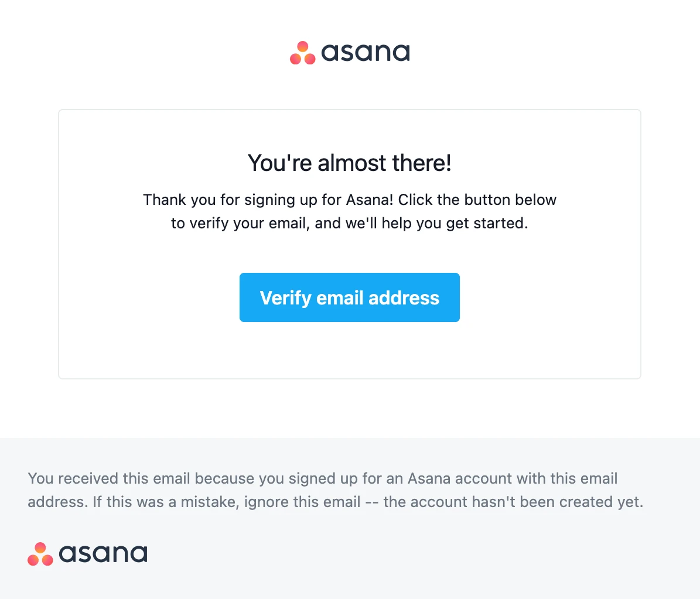Click "the account hasn't been created yet" text
This screenshot has width=700, height=599.
click(513, 502)
